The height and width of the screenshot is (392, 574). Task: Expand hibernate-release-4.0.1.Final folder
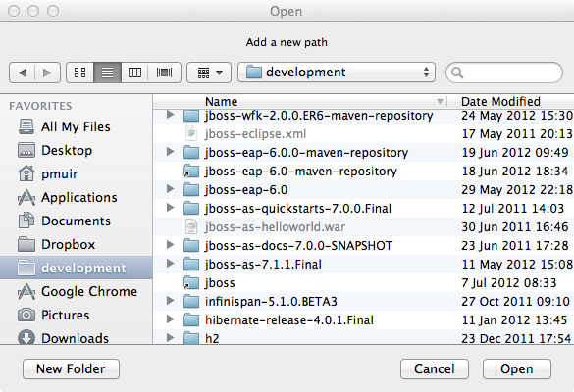(170, 319)
